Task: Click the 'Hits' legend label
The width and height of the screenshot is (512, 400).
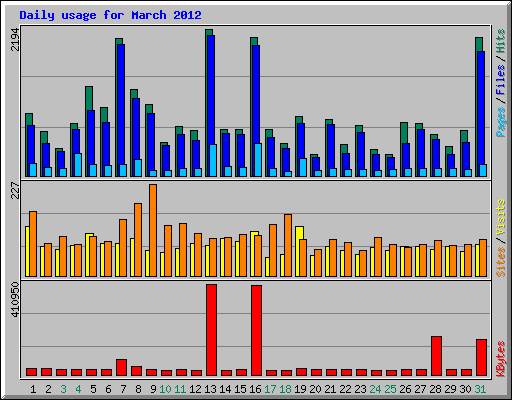Action: click(x=500, y=41)
